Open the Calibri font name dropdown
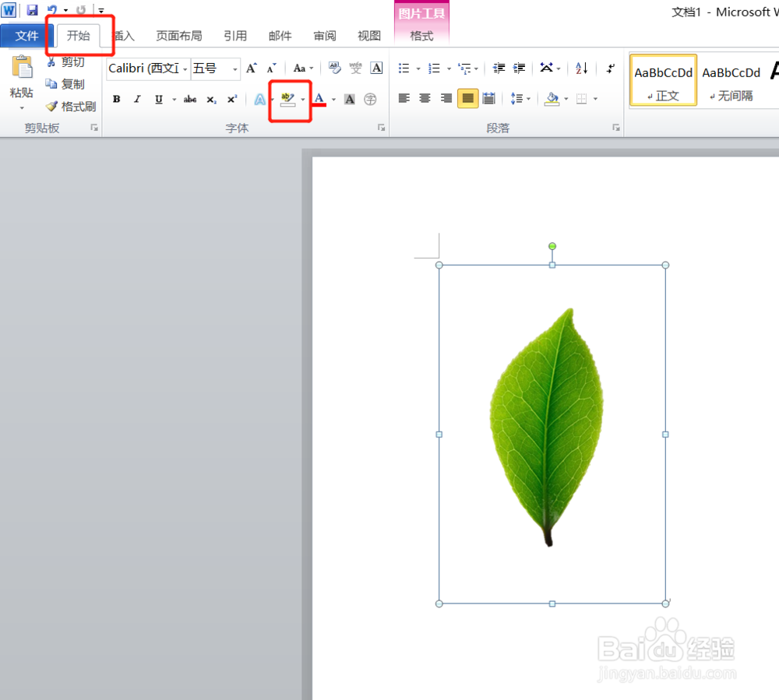779x700 pixels. pos(185,69)
